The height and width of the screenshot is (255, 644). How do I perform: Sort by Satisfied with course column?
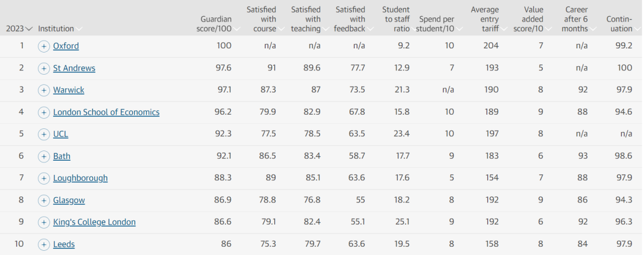262,19
